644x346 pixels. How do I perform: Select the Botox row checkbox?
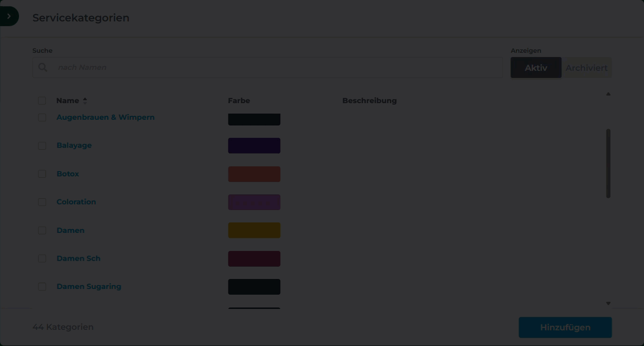coord(42,174)
